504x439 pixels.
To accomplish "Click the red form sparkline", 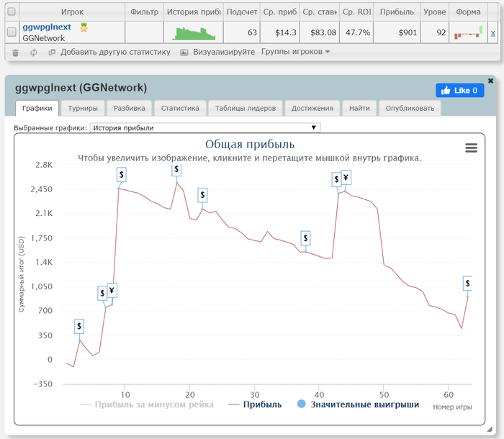I will click(468, 33).
